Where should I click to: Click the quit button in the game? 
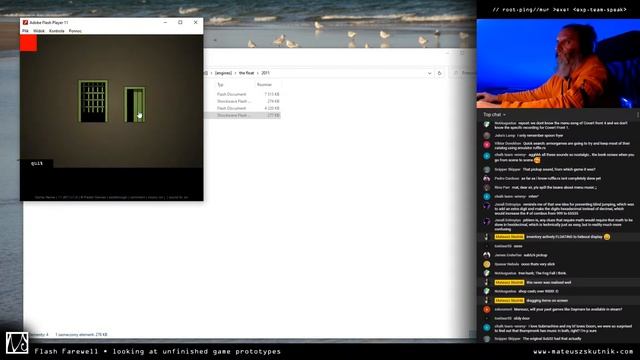(37, 163)
